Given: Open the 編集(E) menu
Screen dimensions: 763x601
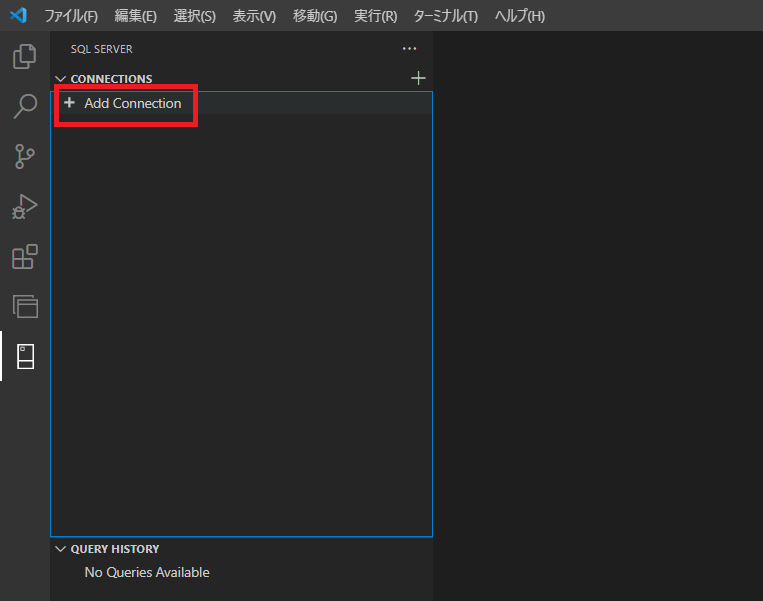Looking at the screenshot, I should [x=135, y=16].
